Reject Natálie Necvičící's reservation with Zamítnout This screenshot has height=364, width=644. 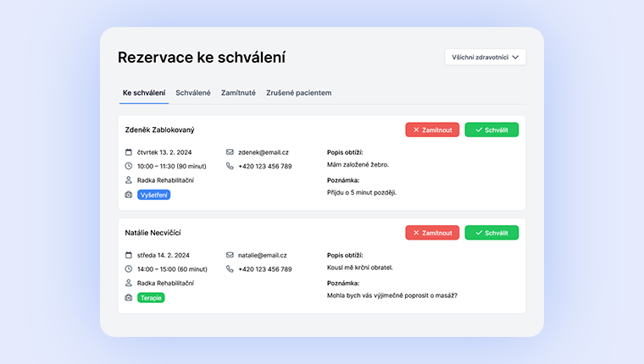pyautogui.click(x=432, y=233)
